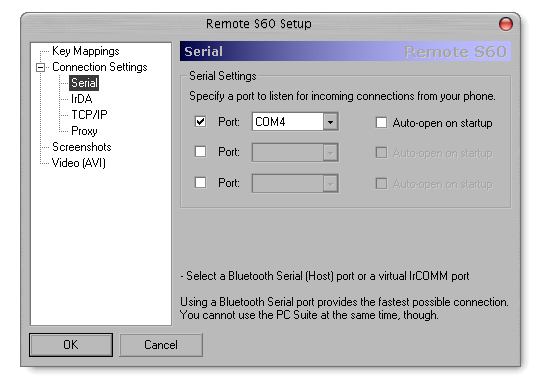The width and height of the screenshot is (537, 386).
Task: Open Video (AVI) settings
Action: tap(79, 163)
